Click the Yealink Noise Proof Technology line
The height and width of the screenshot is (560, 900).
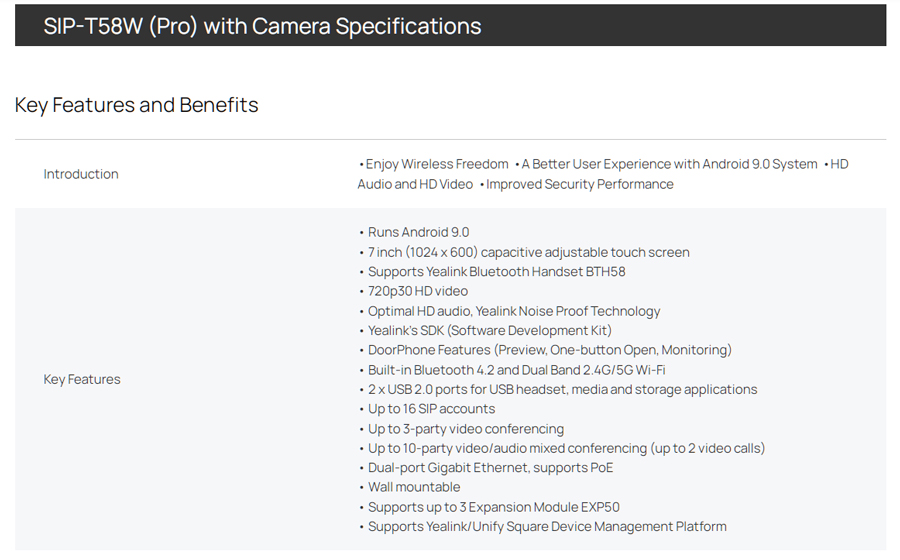pyautogui.click(x=514, y=311)
